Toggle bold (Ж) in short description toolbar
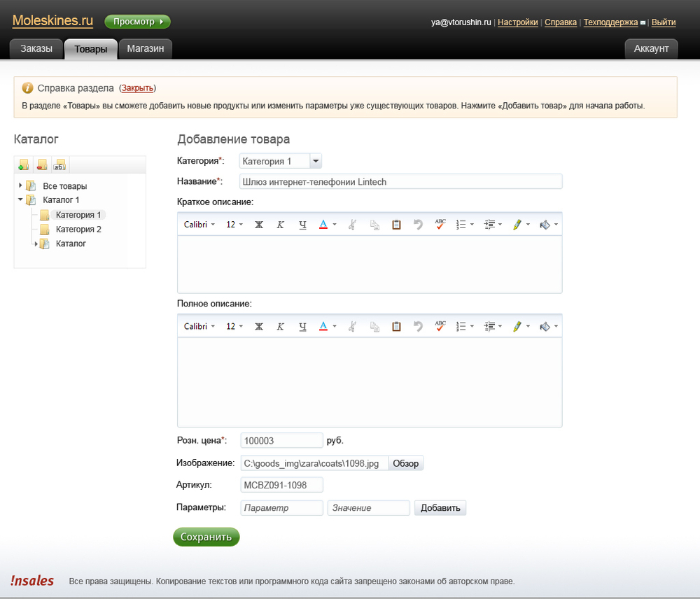 point(258,225)
